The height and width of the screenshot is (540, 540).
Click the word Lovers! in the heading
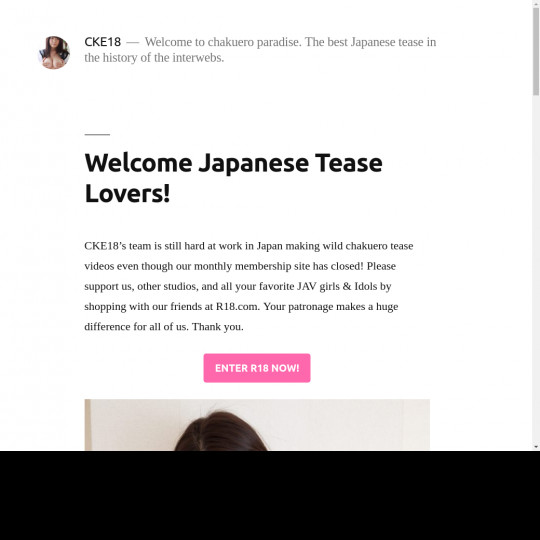click(x=127, y=194)
